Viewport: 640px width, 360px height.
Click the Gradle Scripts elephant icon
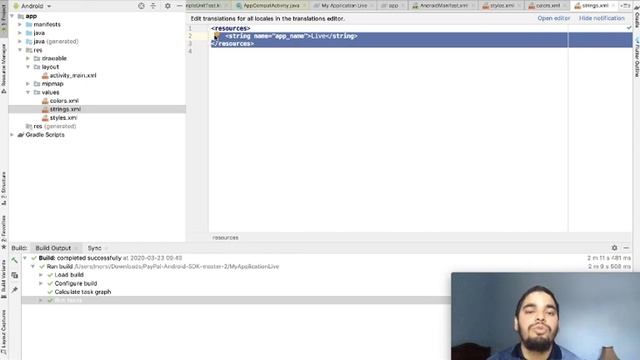21,135
